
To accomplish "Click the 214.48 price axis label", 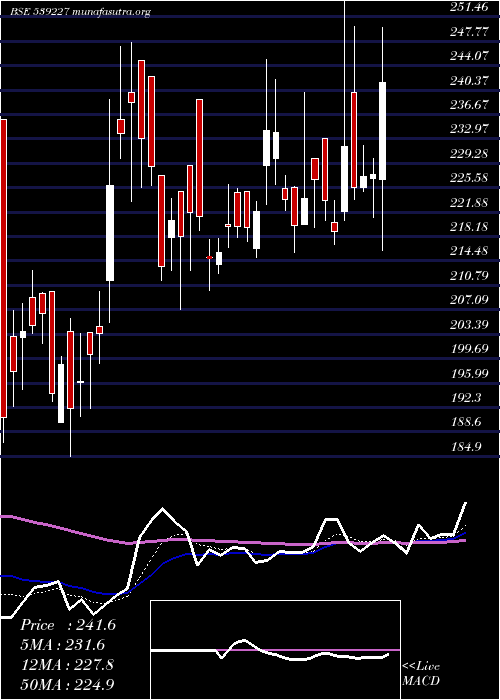I will click(x=467, y=252).
